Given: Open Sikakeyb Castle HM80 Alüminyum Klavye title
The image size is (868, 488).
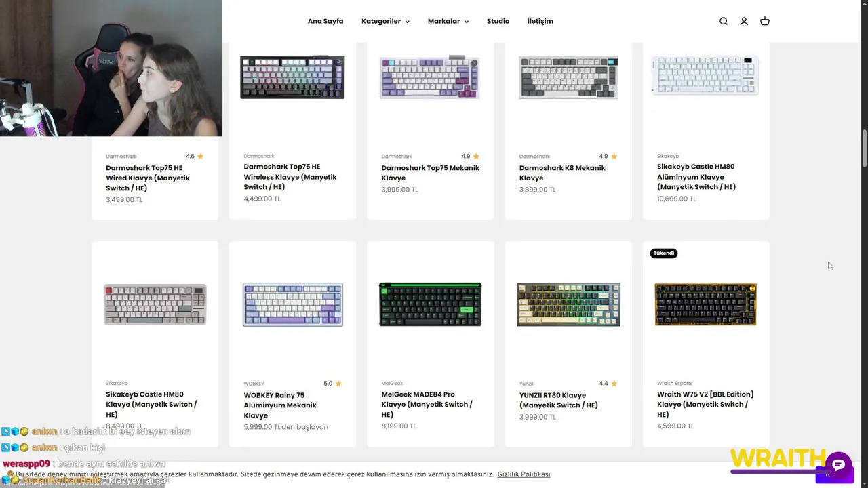Looking at the screenshot, I should [696, 177].
